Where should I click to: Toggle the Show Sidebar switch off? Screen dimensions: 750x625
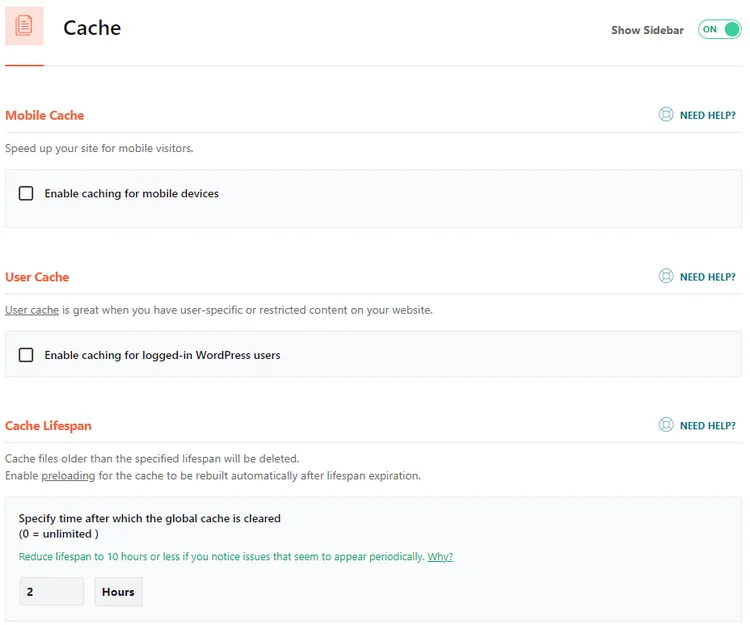click(719, 30)
